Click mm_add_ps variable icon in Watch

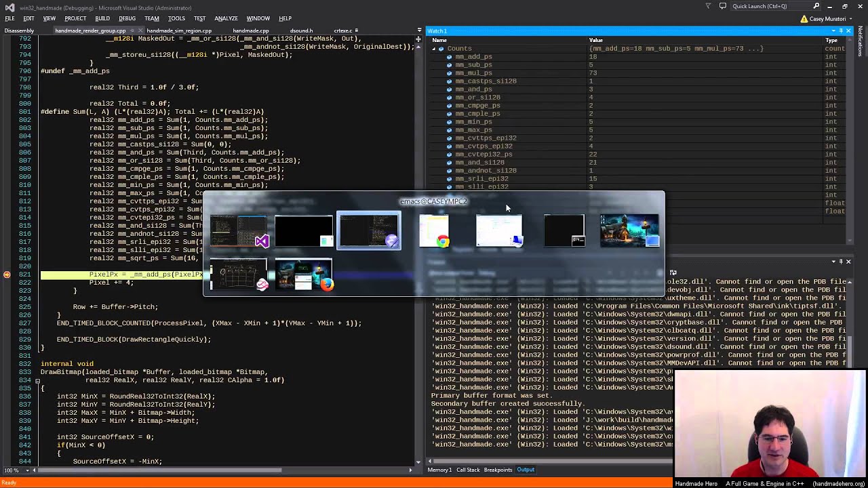tap(449, 57)
